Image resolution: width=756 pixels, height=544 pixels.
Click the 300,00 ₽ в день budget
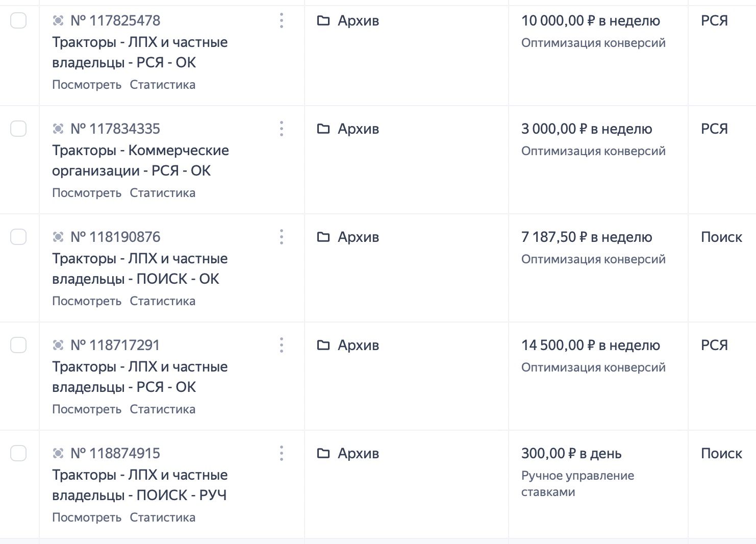pos(571,454)
